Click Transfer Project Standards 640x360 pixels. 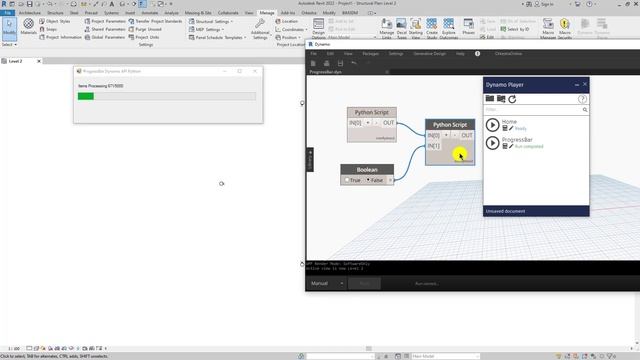pyautogui.click(x=155, y=21)
